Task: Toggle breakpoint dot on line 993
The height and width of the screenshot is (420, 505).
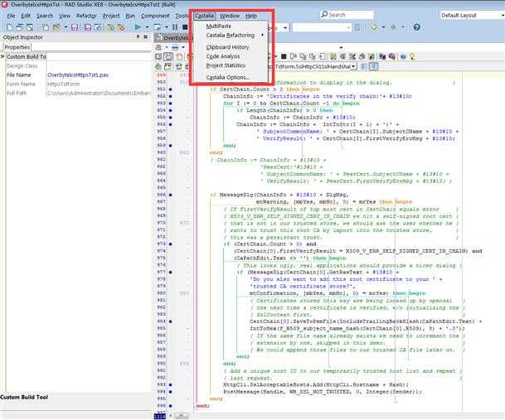Action: [170, 384]
